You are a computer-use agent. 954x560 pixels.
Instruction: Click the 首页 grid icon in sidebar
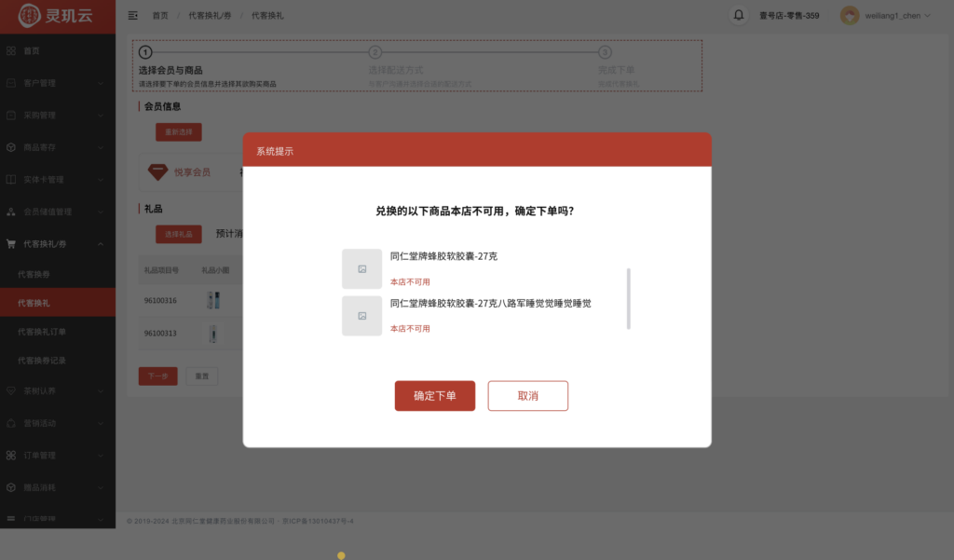pos(11,51)
